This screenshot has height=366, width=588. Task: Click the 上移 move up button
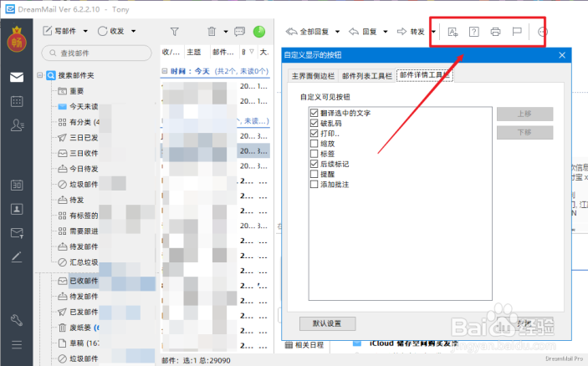524,114
